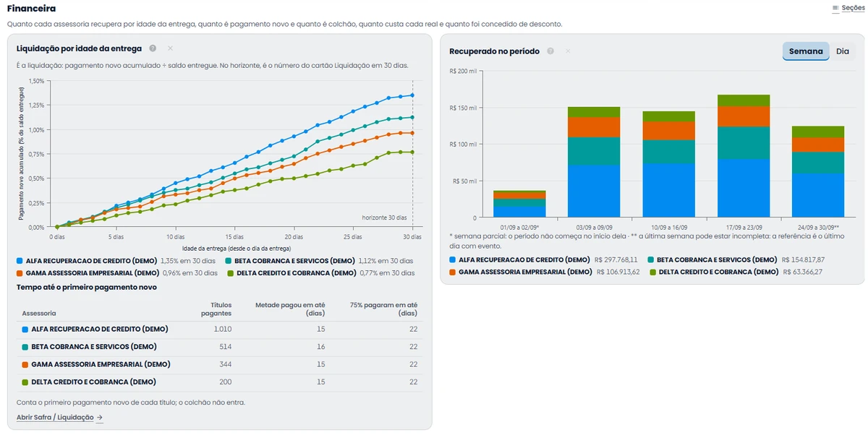Select the 03/09 a 09/09 stacked bar
This screenshot has height=435, width=868.
point(594,163)
